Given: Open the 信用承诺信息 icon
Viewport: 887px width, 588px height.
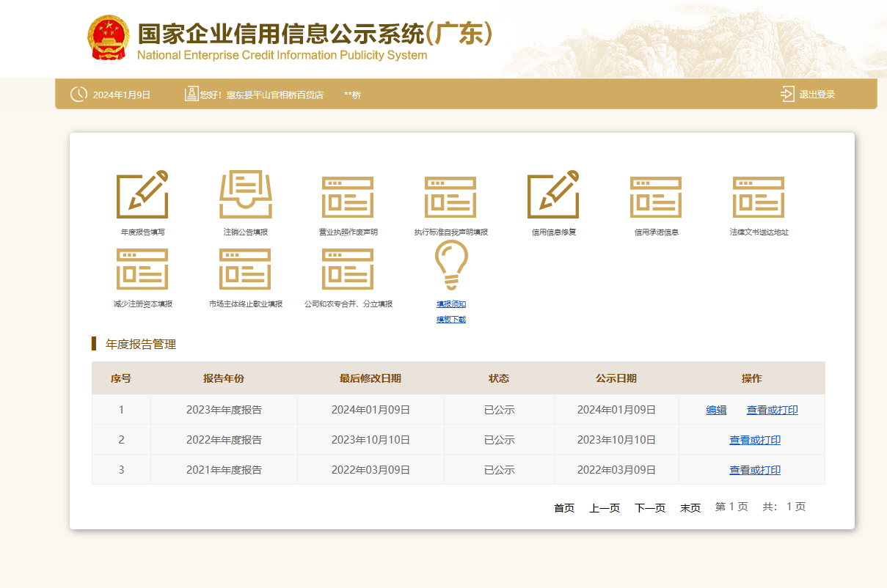Looking at the screenshot, I should coord(656,197).
